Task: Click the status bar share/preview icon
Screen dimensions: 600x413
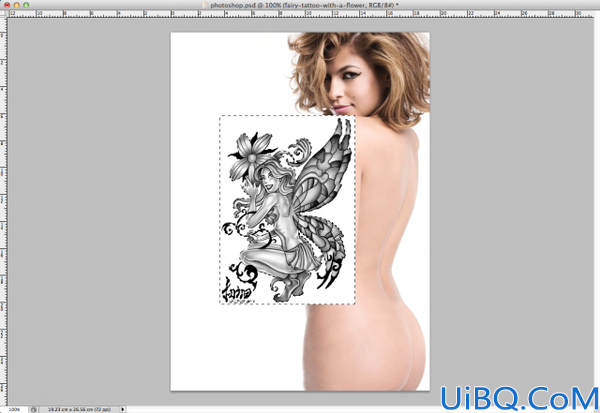Action: [x=34, y=409]
